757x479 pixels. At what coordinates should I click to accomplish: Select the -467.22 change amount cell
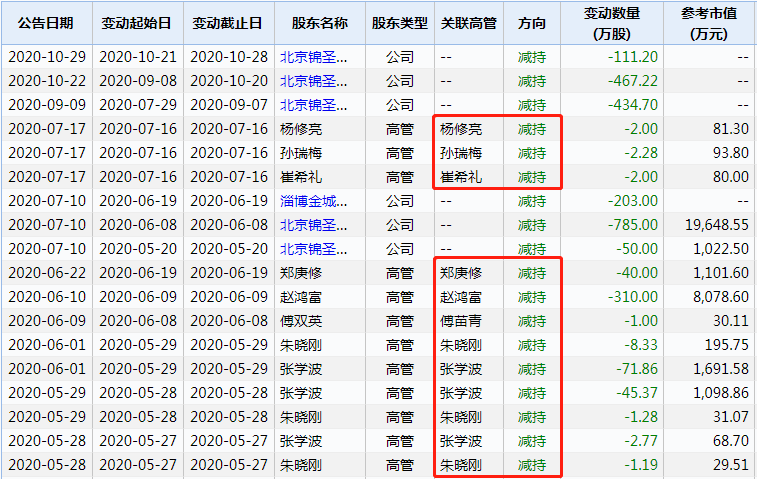633,81
